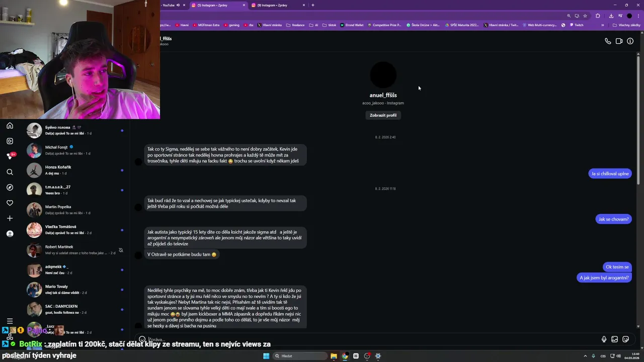The height and width of the screenshot is (362, 644).
Task: Open chat with Robert Martinek
Action: (77, 250)
